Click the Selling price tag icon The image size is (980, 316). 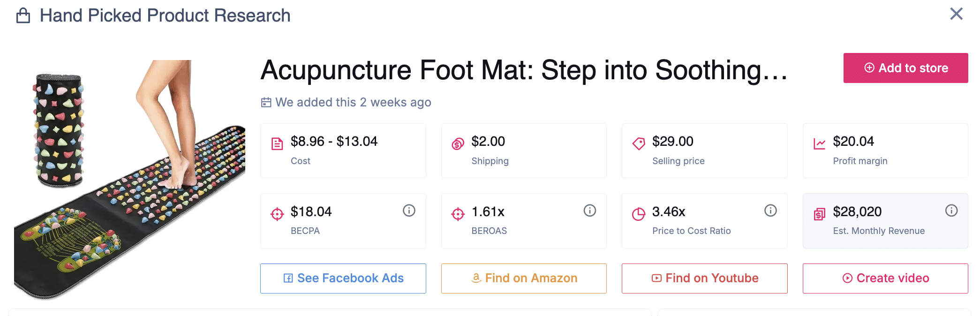pyautogui.click(x=639, y=143)
